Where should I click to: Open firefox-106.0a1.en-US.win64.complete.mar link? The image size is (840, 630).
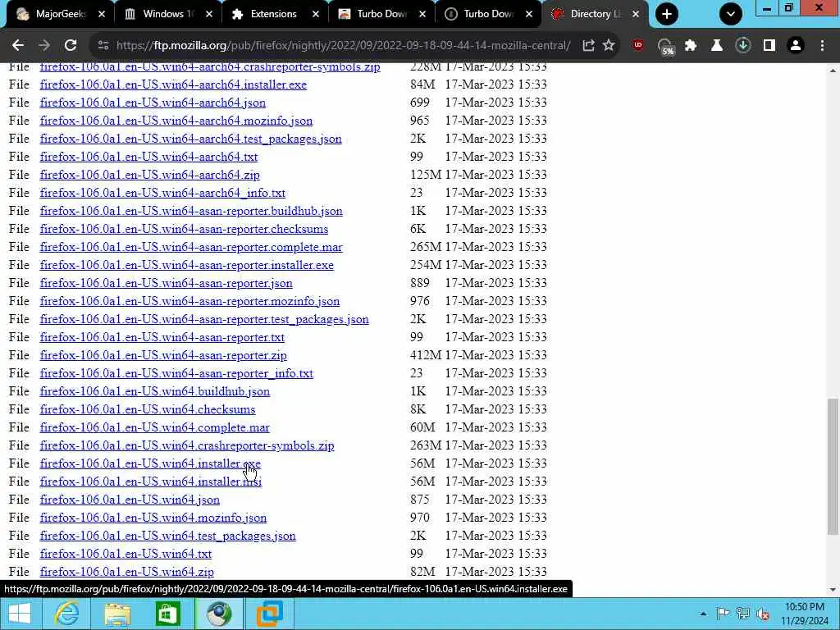click(154, 427)
